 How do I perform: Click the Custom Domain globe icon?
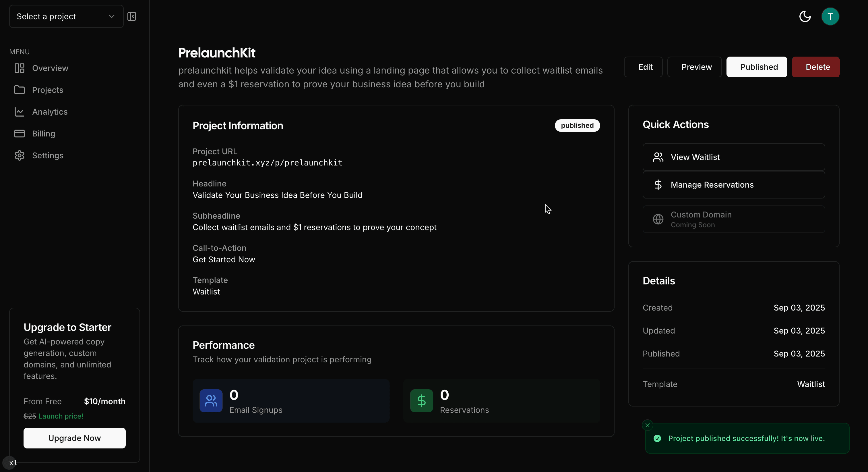658,219
